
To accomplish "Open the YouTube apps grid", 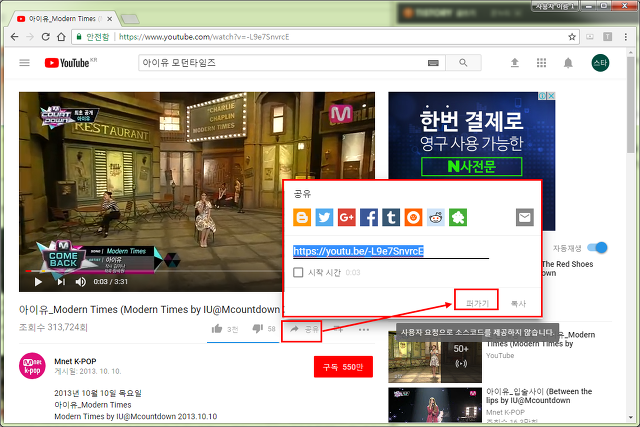I will [x=541, y=63].
